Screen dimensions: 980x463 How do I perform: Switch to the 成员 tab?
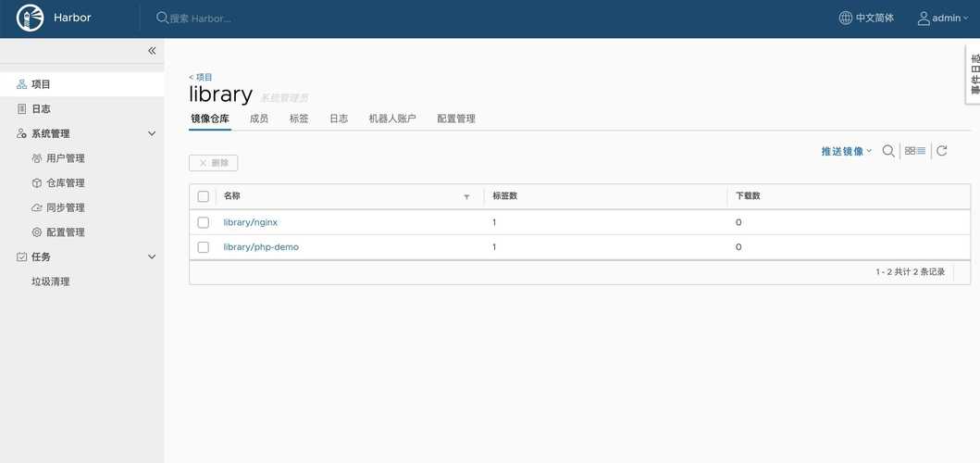[x=259, y=119]
